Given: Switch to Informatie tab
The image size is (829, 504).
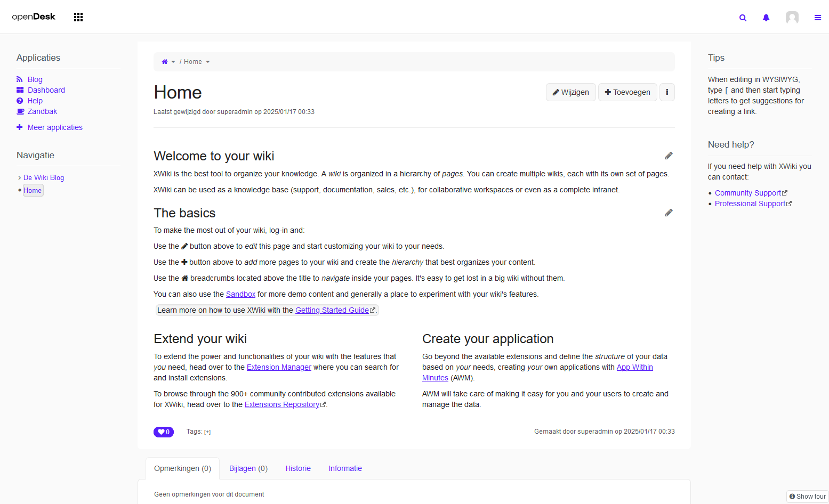Looking at the screenshot, I should click(345, 468).
